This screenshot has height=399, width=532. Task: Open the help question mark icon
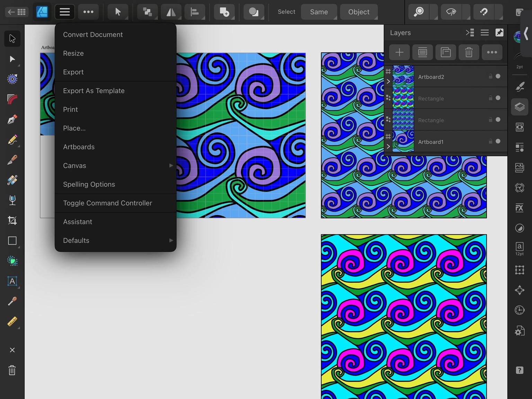pyautogui.click(x=520, y=370)
